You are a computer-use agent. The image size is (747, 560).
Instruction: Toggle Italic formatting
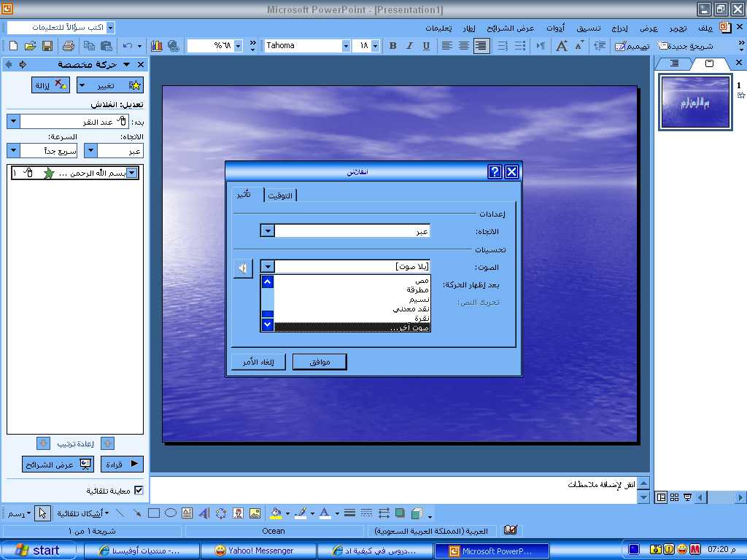click(x=409, y=46)
